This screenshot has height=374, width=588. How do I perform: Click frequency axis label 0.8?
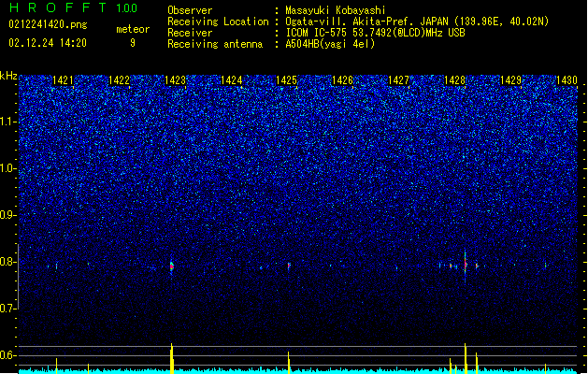(8, 262)
